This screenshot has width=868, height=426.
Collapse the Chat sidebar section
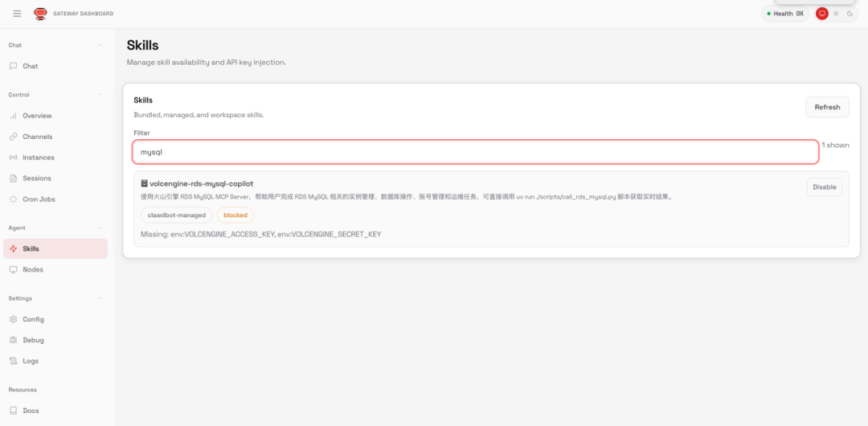click(100, 46)
